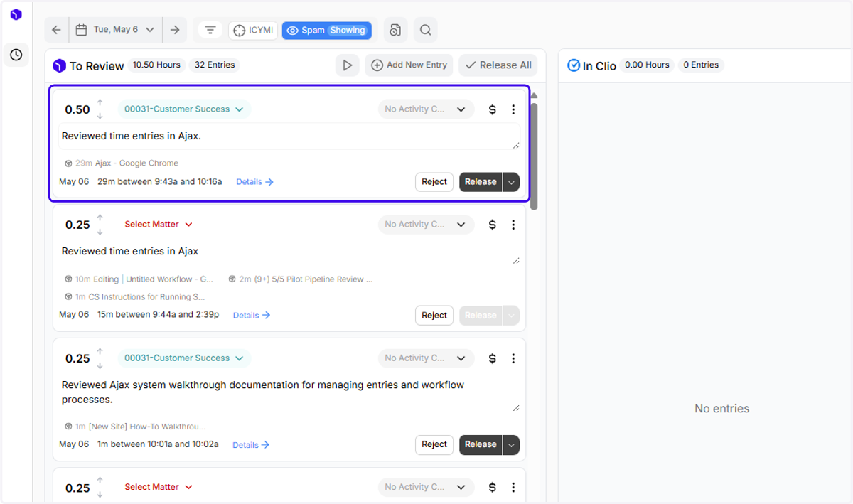
Task: Open three-dot menu on bottom entry
Action: [x=513, y=488]
